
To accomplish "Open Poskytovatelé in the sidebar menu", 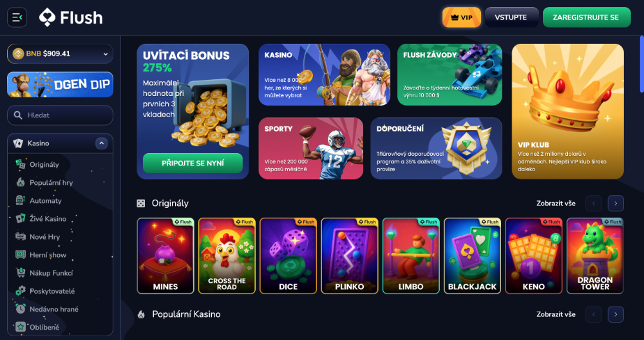I will (52, 290).
